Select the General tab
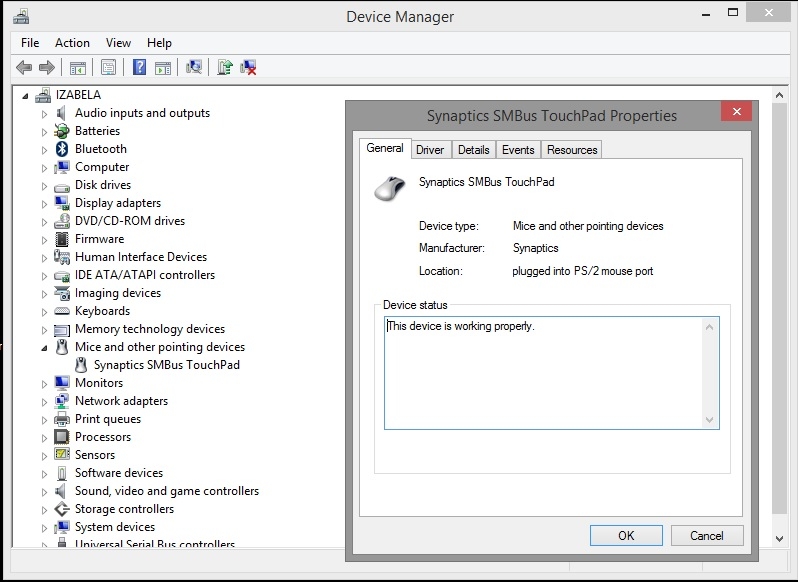The width and height of the screenshot is (798, 582). (x=385, y=148)
